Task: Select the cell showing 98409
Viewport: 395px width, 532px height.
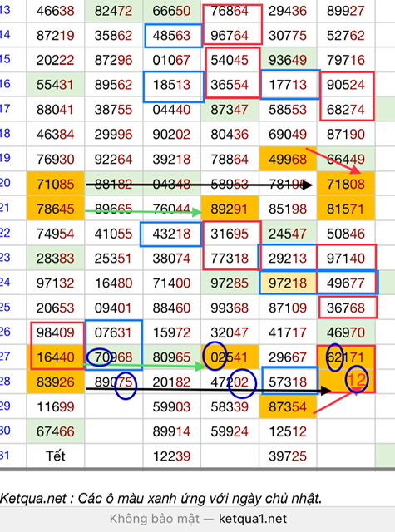Action: (56, 332)
